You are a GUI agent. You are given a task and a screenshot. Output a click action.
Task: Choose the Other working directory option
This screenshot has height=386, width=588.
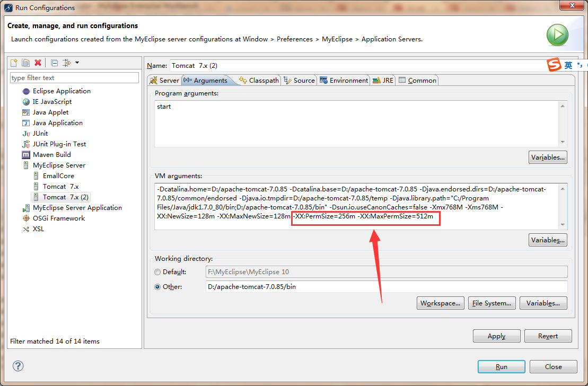click(x=157, y=286)
